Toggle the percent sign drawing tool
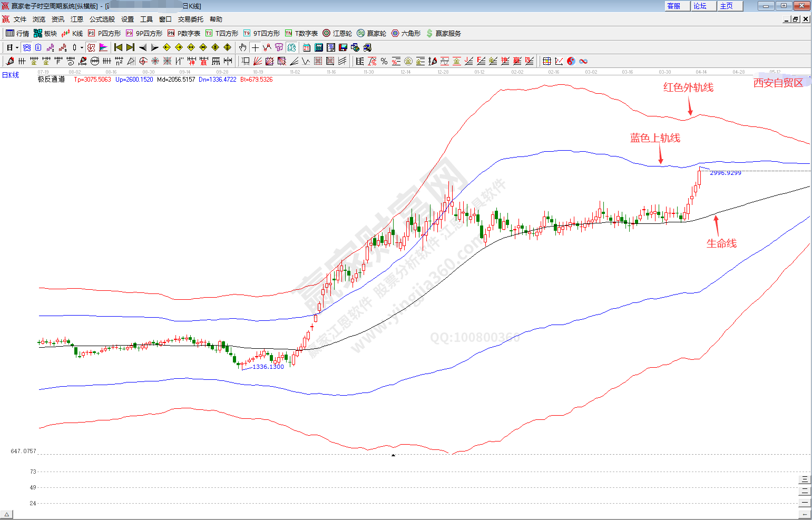This screenshot has height=520, width=812. (x=384, y=61)
